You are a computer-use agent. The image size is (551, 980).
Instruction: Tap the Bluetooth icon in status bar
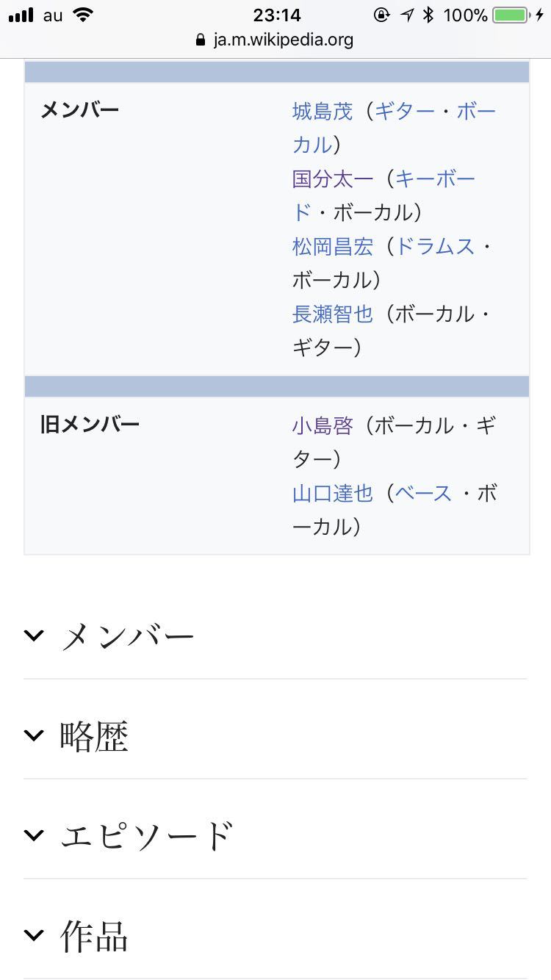click(429, 15)
